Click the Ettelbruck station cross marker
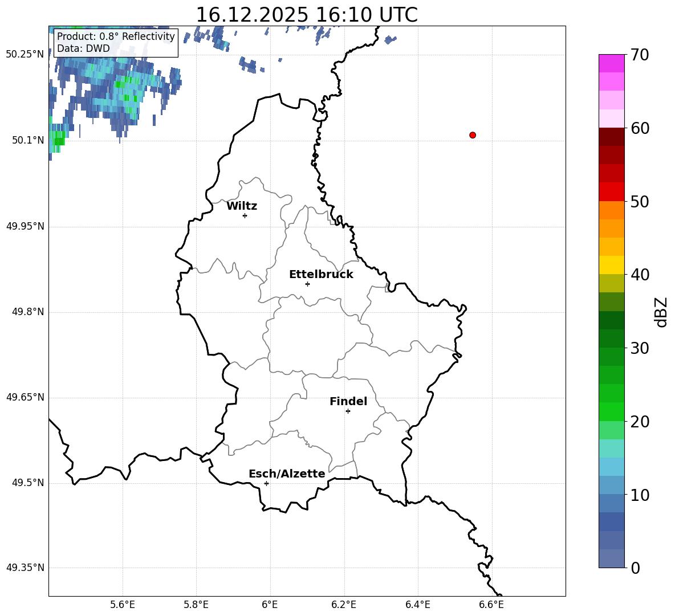The height and width of the screenshot is (616, 675). click(x=307, y=284)
